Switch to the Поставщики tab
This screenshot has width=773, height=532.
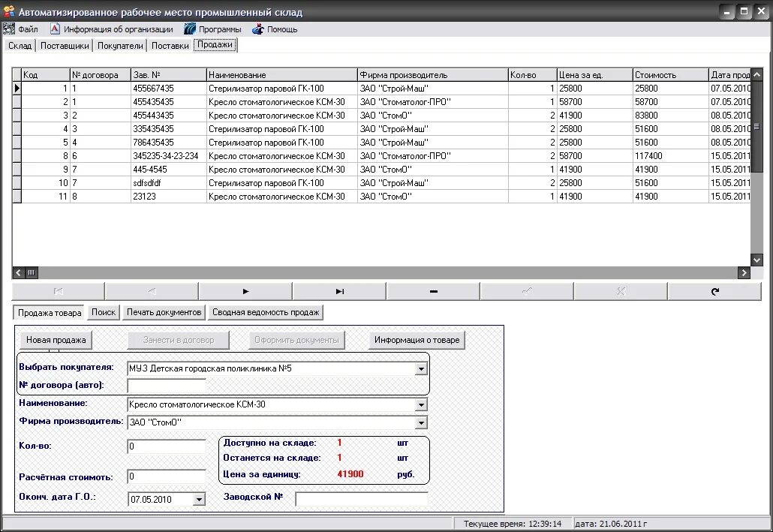pos(65,46)
